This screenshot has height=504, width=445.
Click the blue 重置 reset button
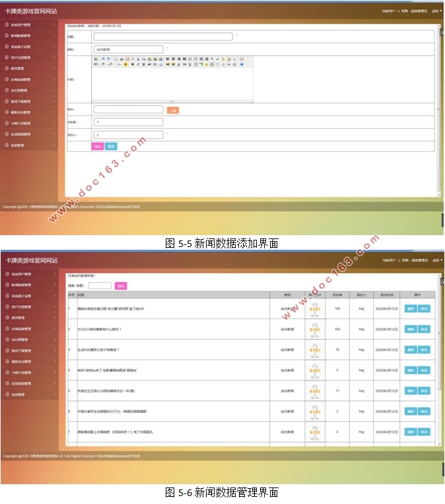110,147
